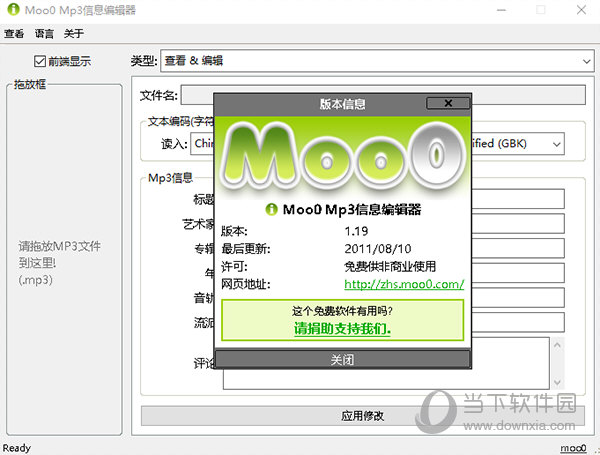Screen dimensions: 600x455
Task: Toggle the 前端显示 checkbox
Action: [40, 61]
